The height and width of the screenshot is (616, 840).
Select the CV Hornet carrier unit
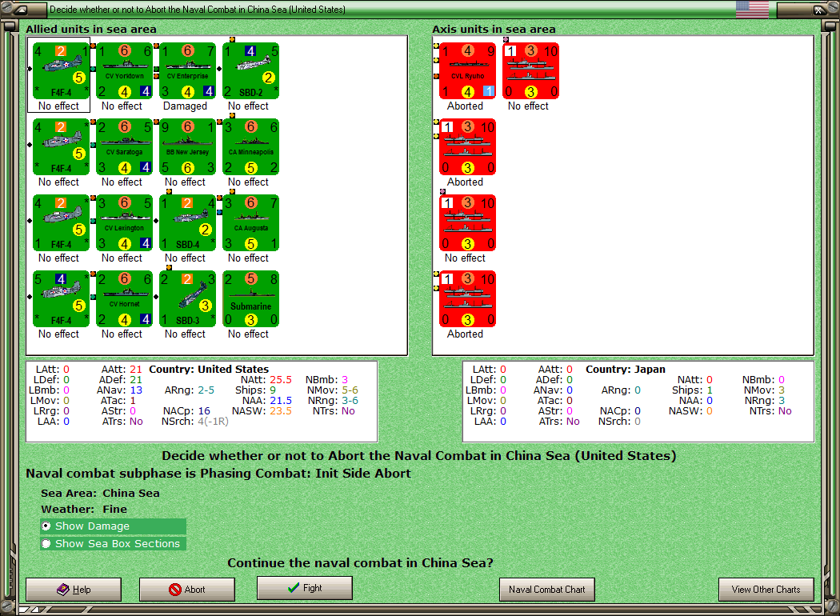pos(124,299)
